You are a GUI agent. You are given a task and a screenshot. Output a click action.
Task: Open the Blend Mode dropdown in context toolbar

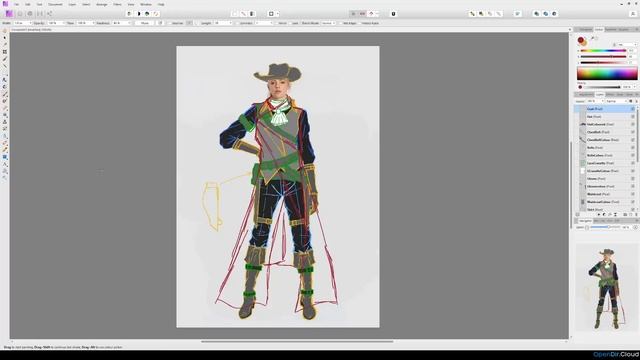(x=329, y=23)
